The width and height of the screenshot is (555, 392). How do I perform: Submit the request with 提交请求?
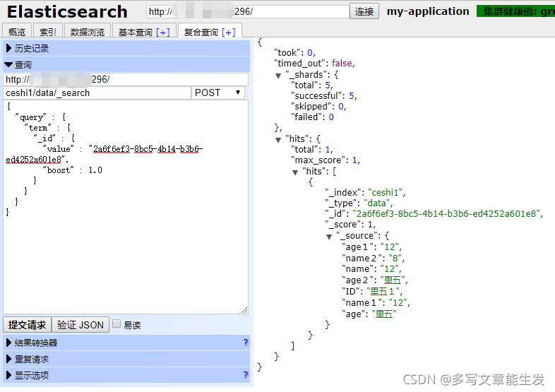pyautogui.click(x=28, y=325)
